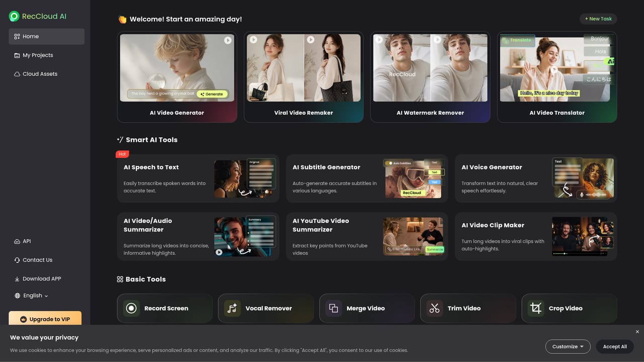
Task: Click the Smart AI Tools sparkle icon
Action: click(x=120, y=140)
